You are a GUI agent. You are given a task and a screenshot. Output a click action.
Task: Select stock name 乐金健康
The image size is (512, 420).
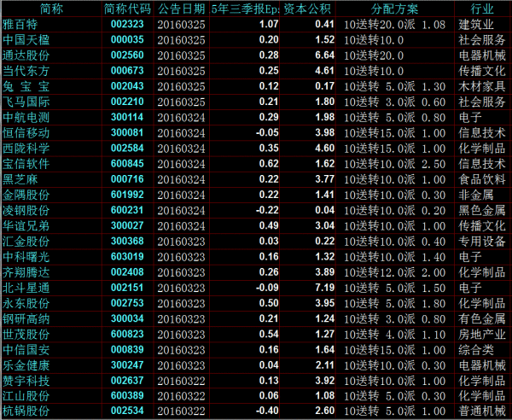[26, 365]
